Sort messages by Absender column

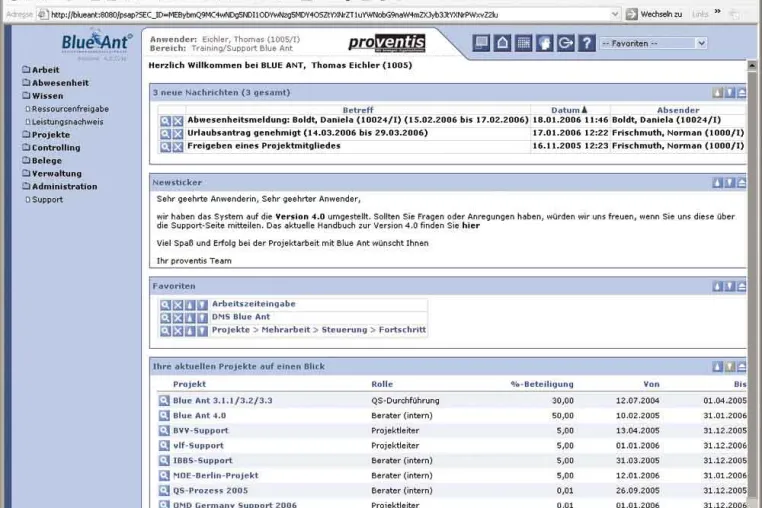tap(678, 110)
